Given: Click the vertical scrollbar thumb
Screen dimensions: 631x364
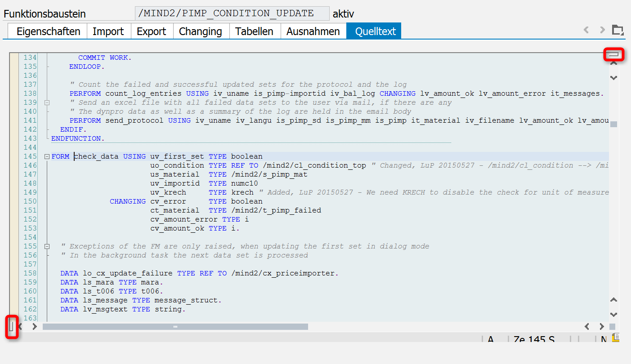Looking at the screenshot, I should point(613,124).
